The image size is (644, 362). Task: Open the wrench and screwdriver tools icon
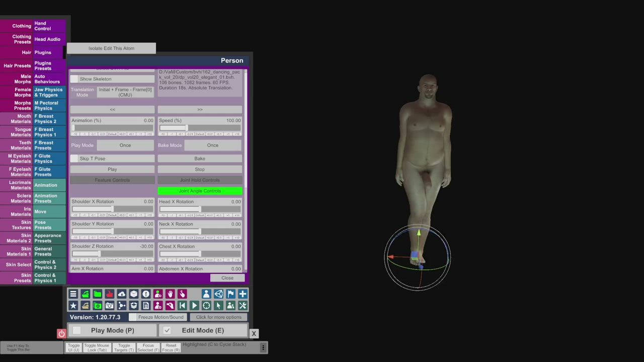pos(243,306)
